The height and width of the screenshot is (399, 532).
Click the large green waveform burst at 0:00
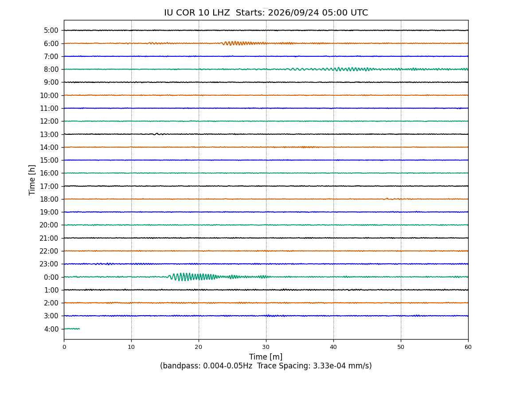[x=193, y=277]
